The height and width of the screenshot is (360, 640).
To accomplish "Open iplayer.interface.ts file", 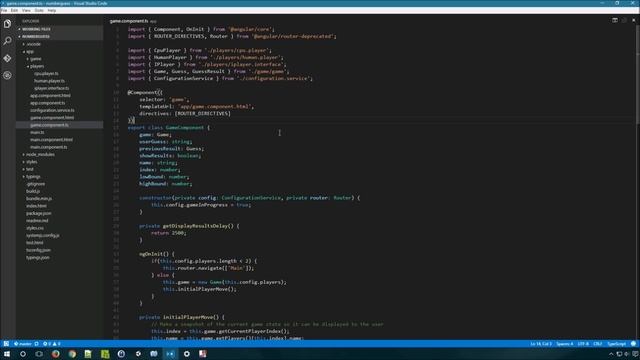I will pos(51,88).
